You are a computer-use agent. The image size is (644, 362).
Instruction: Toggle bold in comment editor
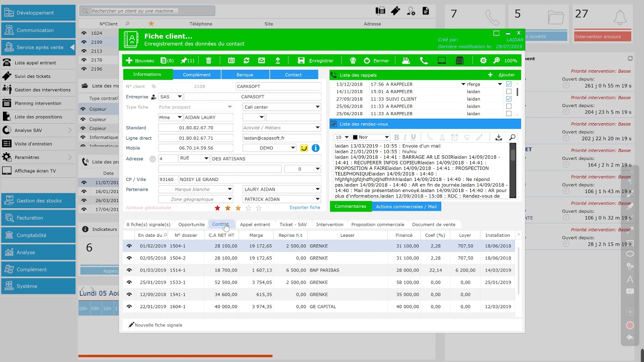coord(396,137)
